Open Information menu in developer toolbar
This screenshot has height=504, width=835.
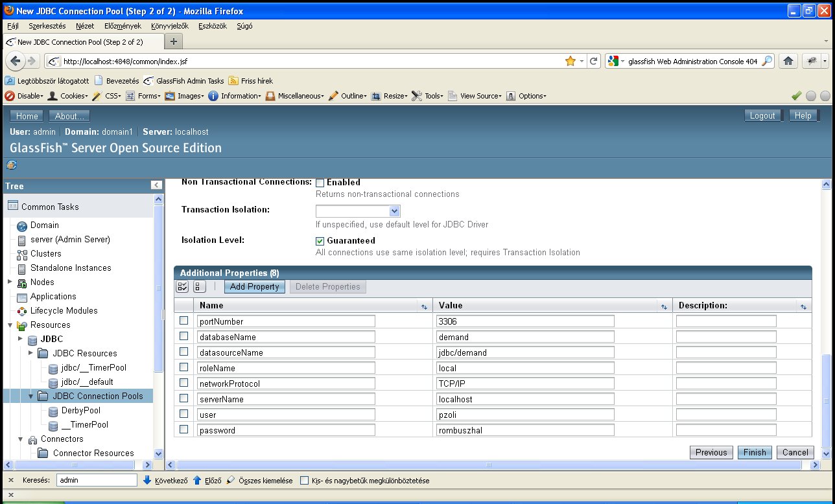tap(235, 96)
